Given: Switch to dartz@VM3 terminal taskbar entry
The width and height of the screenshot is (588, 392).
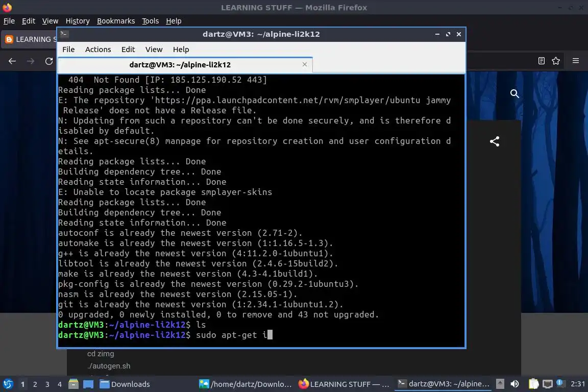Looking at the screenshot, I should [x=444, y=384].
